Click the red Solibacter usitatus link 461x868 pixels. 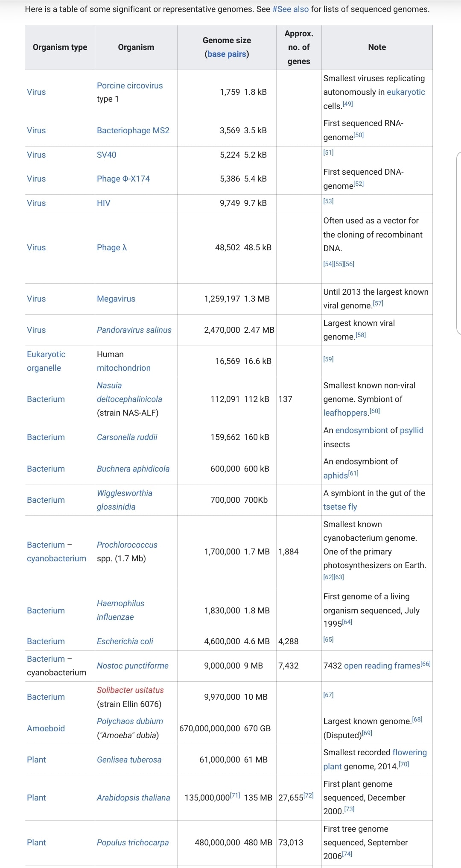[x=130, y=690]
